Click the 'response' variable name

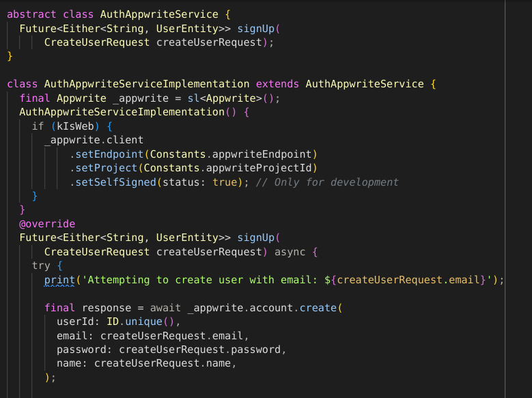(107, 308)
